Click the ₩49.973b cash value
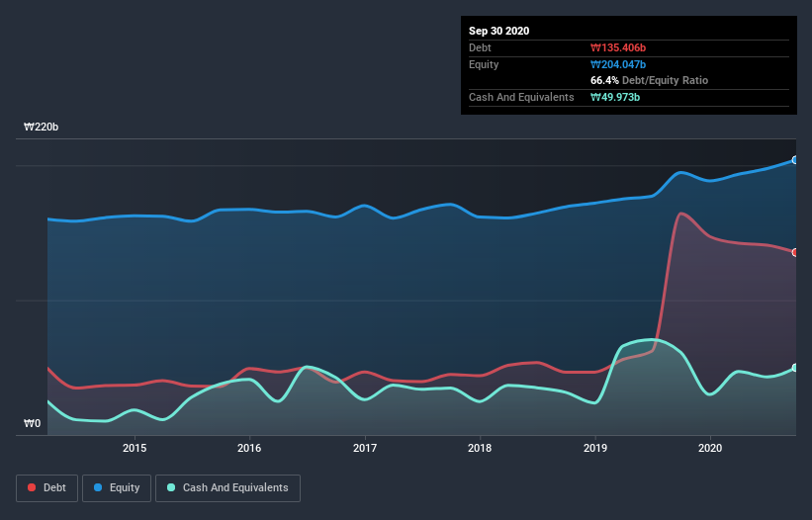 pyautogui.click(x=615, y=97)
